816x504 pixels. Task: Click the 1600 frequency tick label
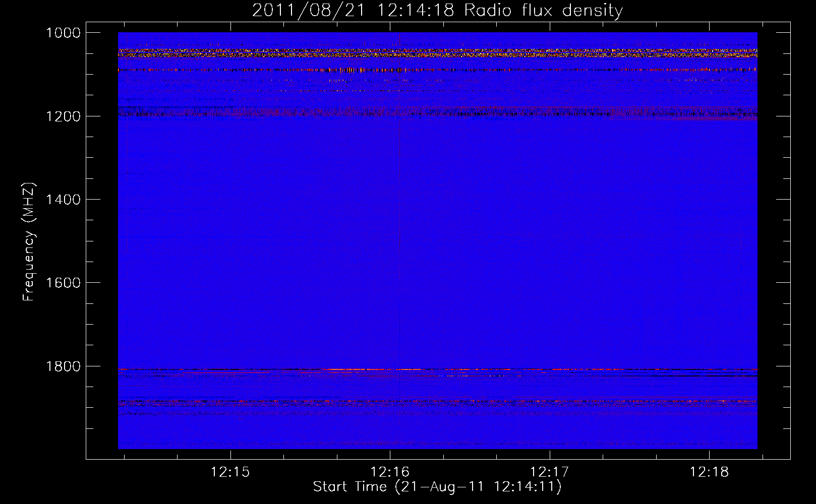63,283
